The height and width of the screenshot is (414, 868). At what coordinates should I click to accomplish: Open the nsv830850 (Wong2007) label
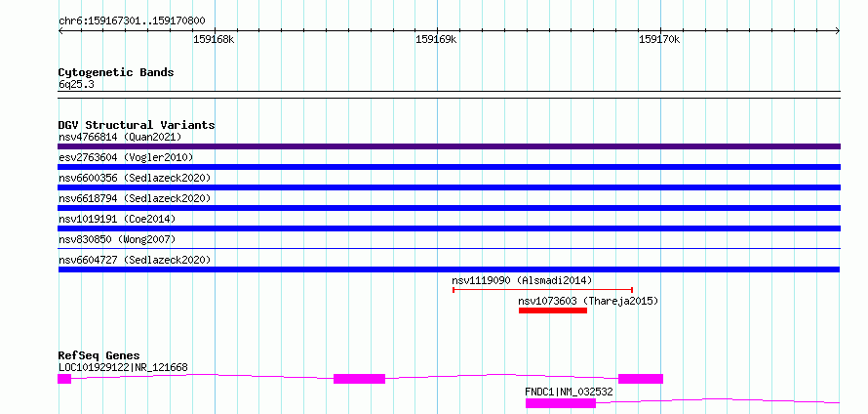coord(117,239)
